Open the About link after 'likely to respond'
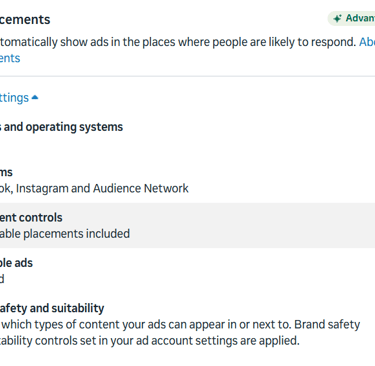Image resolution: width=375 pixels, height=366 pixels. 367,42
